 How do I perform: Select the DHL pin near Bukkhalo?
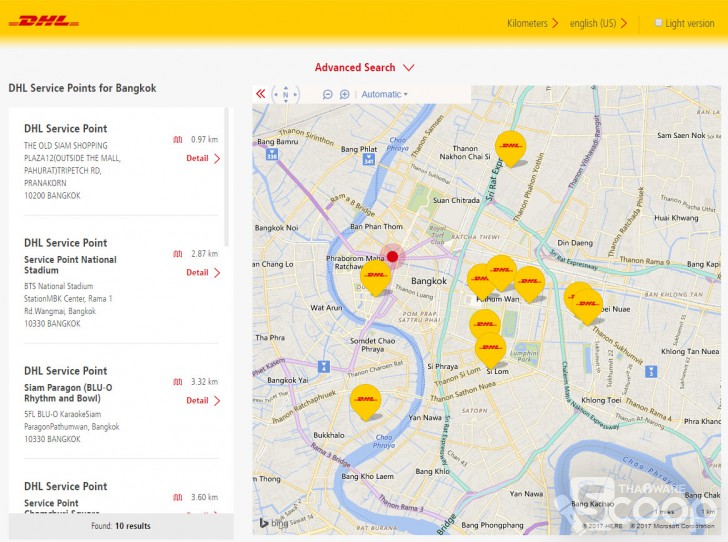(x=365, y=402)
